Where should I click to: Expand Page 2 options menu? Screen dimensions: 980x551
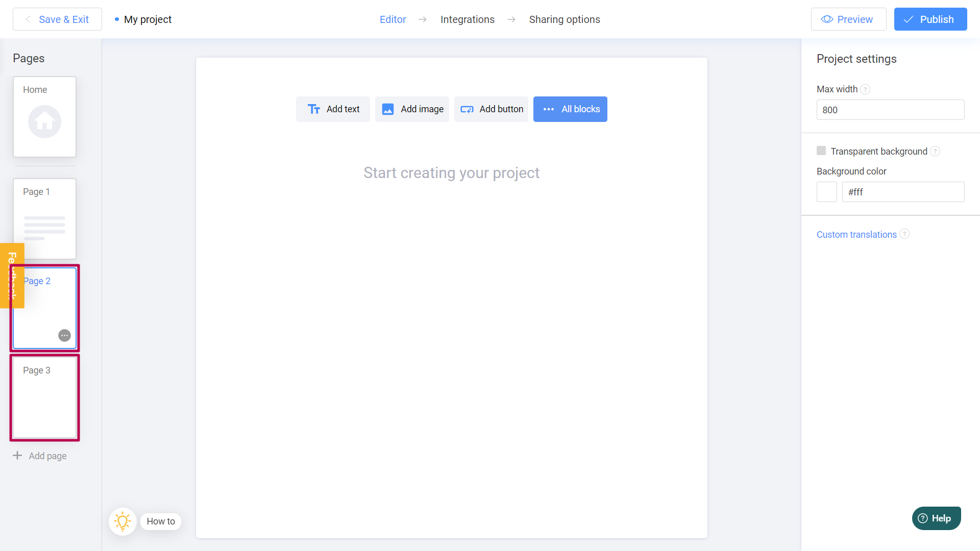click(x=65, y=335)
